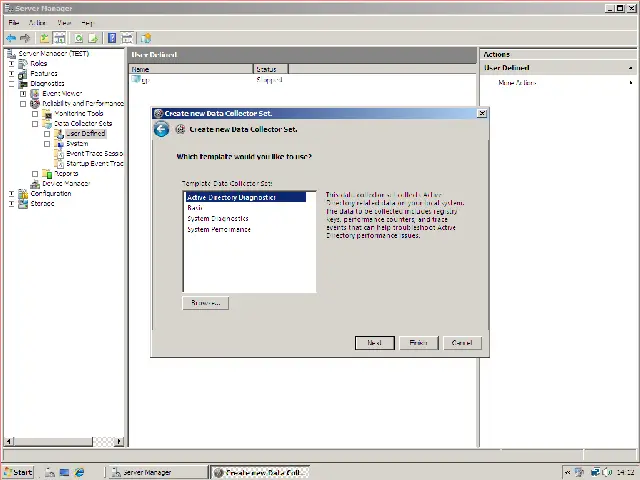Select the Event Viewer icon in tree
The width and height of the screenshot is (640, 480).
tap(35, 93)
